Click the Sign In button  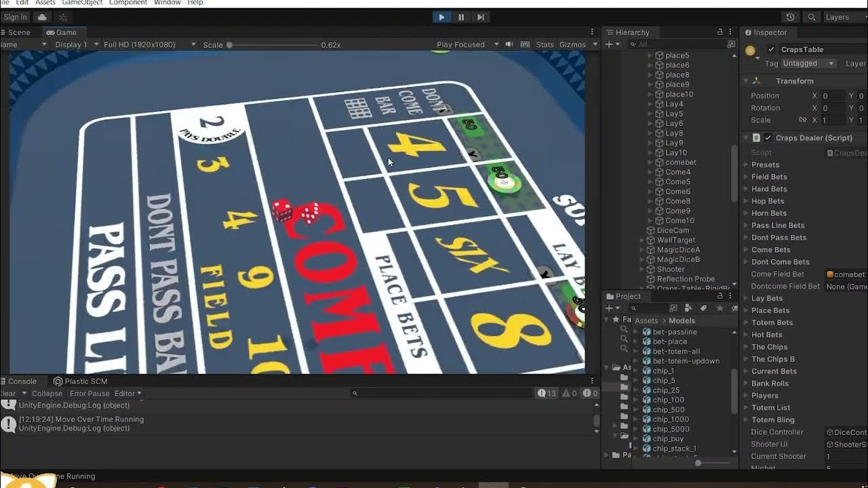15,17
